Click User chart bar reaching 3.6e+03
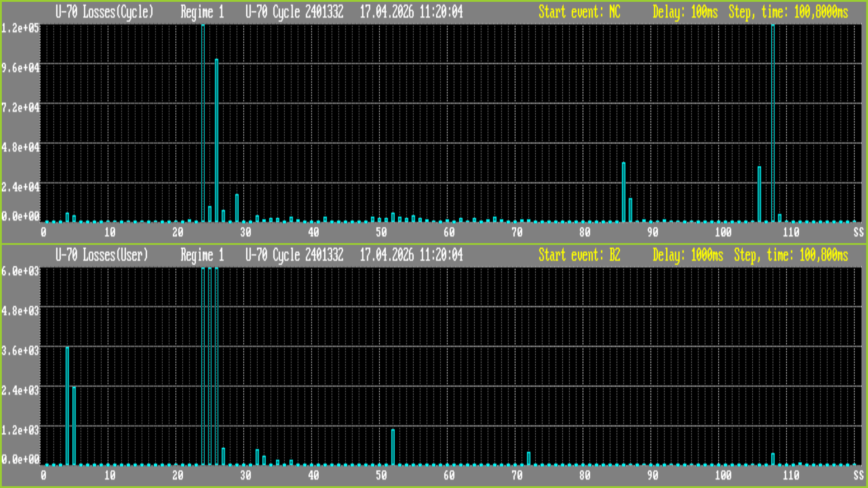 tap(67, 407)
